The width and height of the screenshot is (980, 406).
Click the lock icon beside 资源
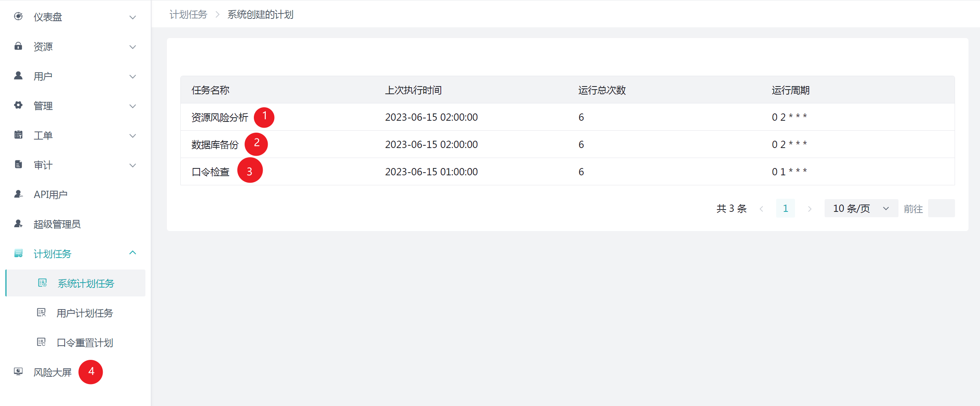tap(18, 46)
